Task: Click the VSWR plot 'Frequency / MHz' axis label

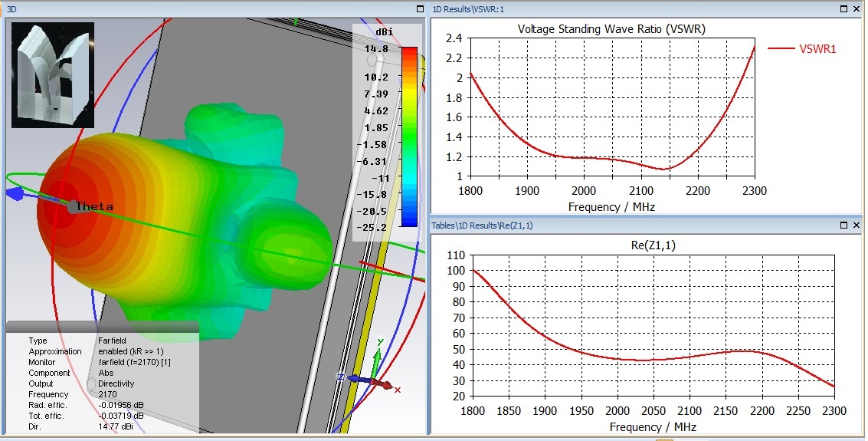Action: tap(611, 207)
